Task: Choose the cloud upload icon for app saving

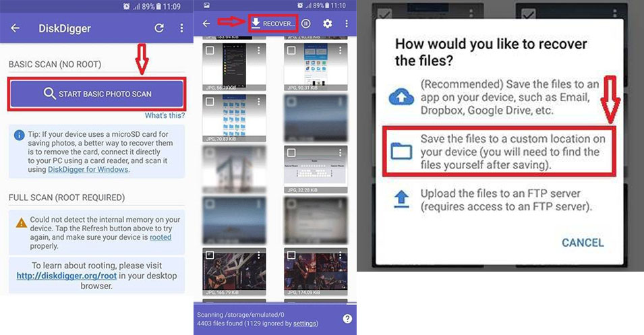Action: click(x=401, y=97)
